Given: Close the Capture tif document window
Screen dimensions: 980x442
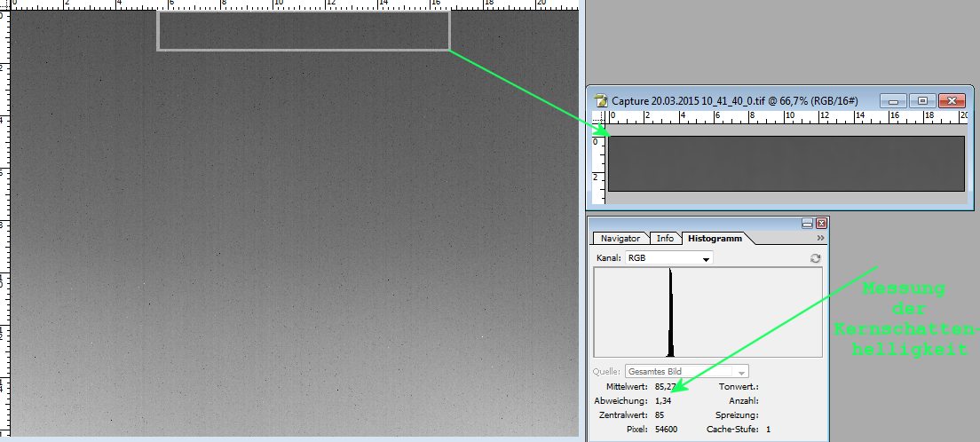Looking at the screenshot, I should 951,101.
